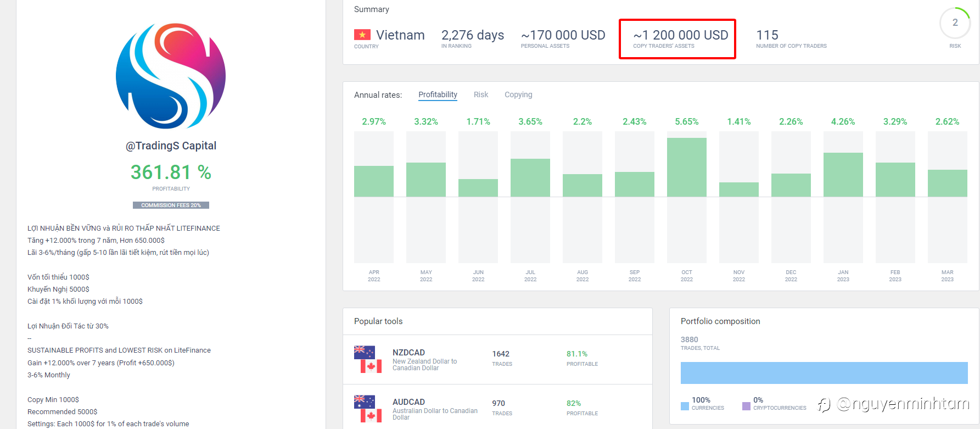Image resolution: width=980 pixels, height=429 pixels.
Task: Click the 115 number of copy traders
Action: 767,35
